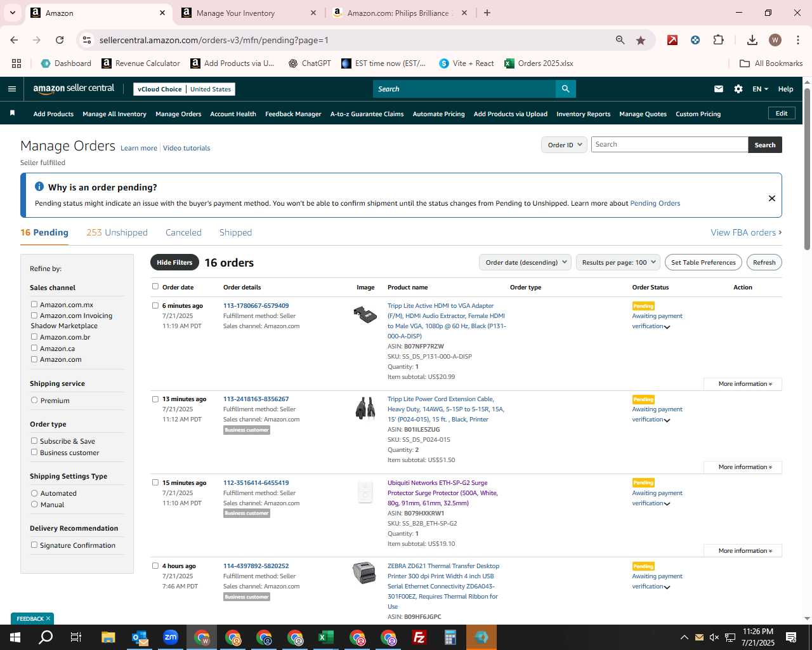Open the messages envelope icon
The image size is (812, 650).
[x=719, y=89]
